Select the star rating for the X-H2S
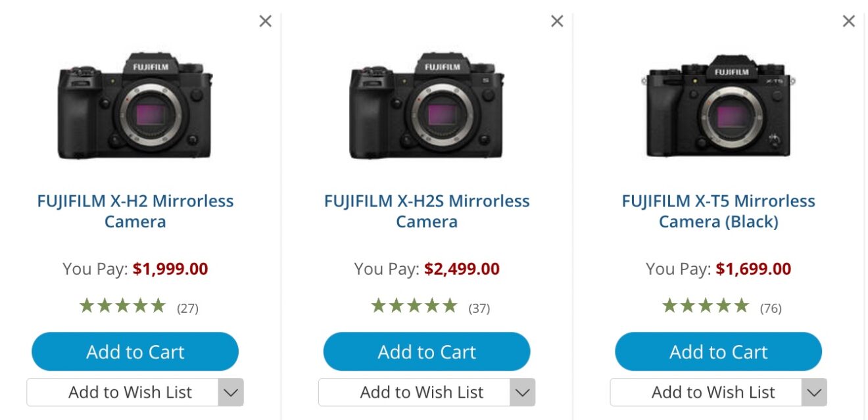Image resolution: width=868 pixels, height=420 pixels. tap(414, 304)
